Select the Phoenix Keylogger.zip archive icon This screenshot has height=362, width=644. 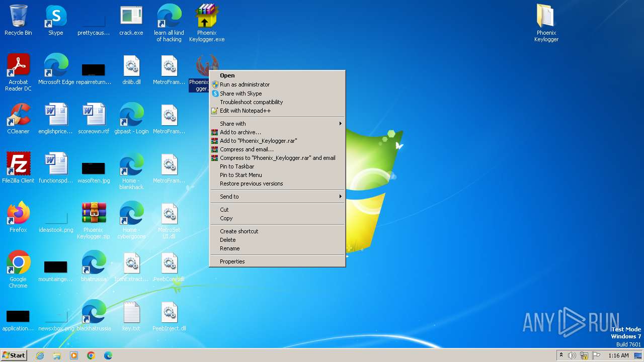click(x=94, y=220)
